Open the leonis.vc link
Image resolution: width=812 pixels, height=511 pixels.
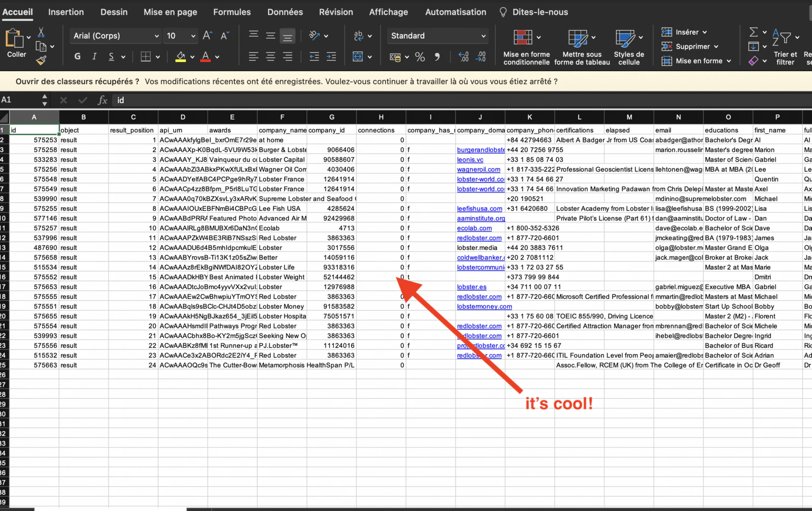click(470, 159)
